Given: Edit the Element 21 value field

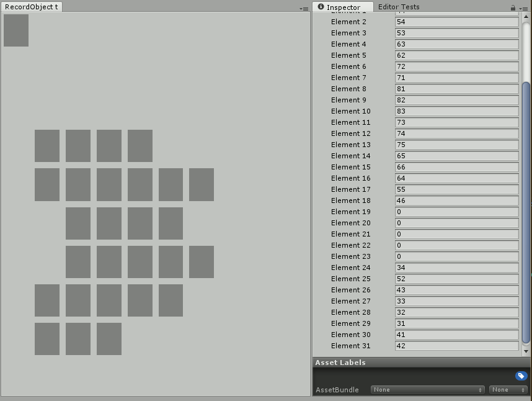Looking at the screenshot, I should tap(457, 235).
